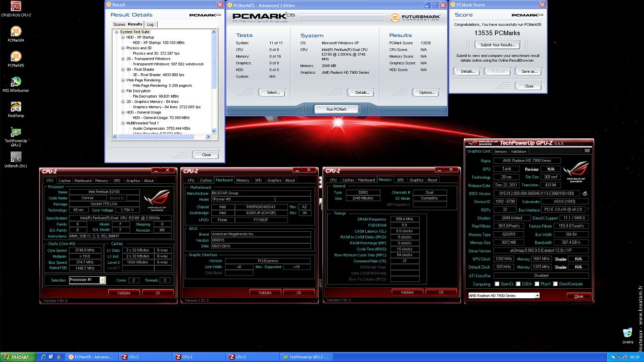Toggle the CUDA checkbox in GPU-Z

pos(518,284)
